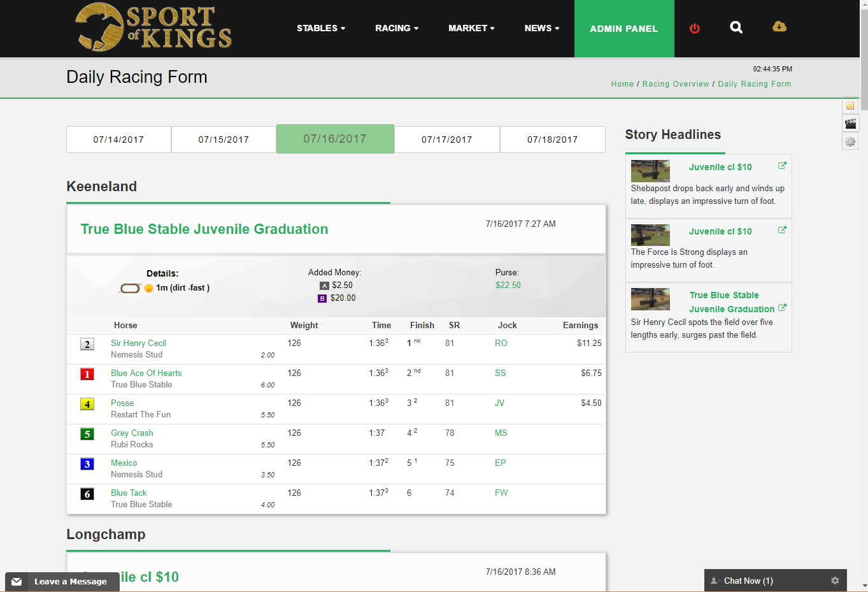Select the 07/15/2017 date tab

(x=224, y=140)
